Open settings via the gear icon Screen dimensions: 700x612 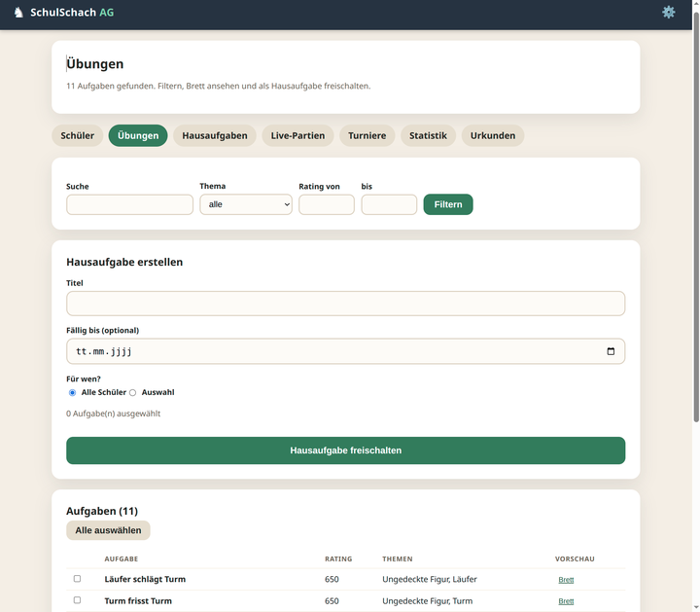click(668, 12)
